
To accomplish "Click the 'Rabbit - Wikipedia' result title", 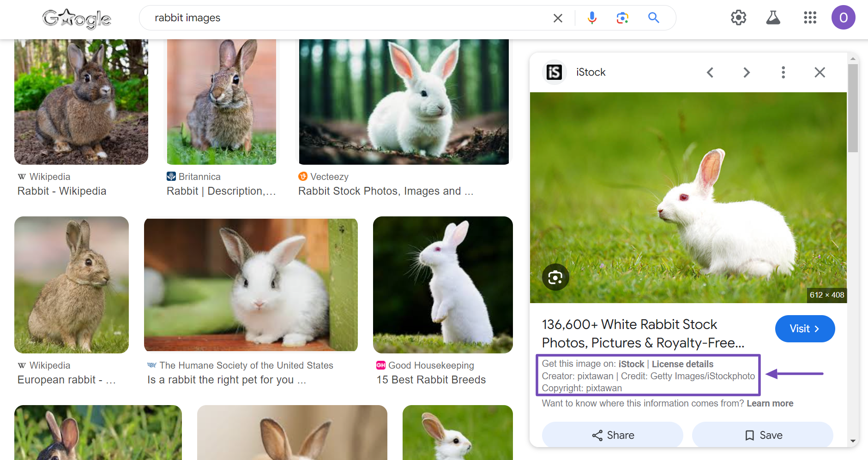I will (62, 191).
